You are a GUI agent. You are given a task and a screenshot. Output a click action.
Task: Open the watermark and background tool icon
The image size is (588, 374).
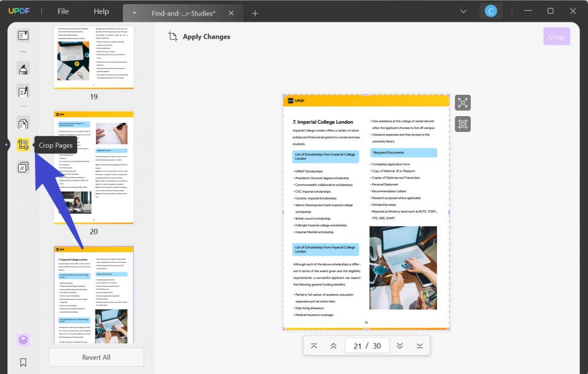(23, 167)
